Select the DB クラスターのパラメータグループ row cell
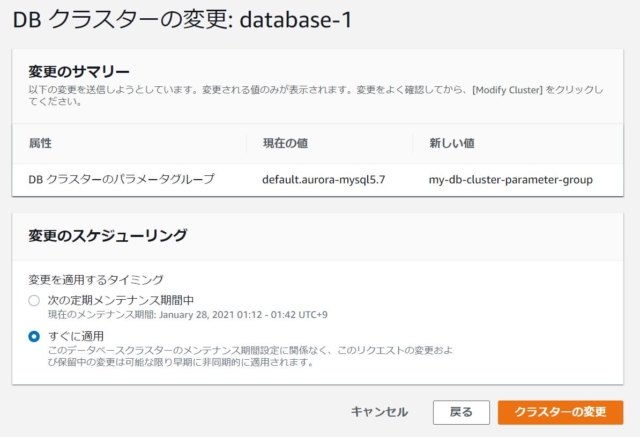This screenshot has height=437, width=640. click(x=121, y=180)
